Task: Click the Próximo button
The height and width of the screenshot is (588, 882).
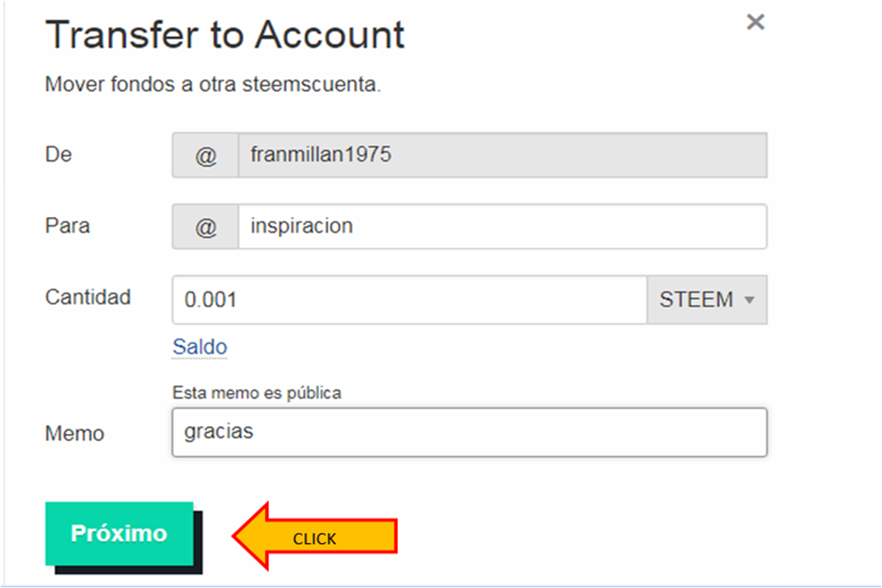Action: [119, 534]
